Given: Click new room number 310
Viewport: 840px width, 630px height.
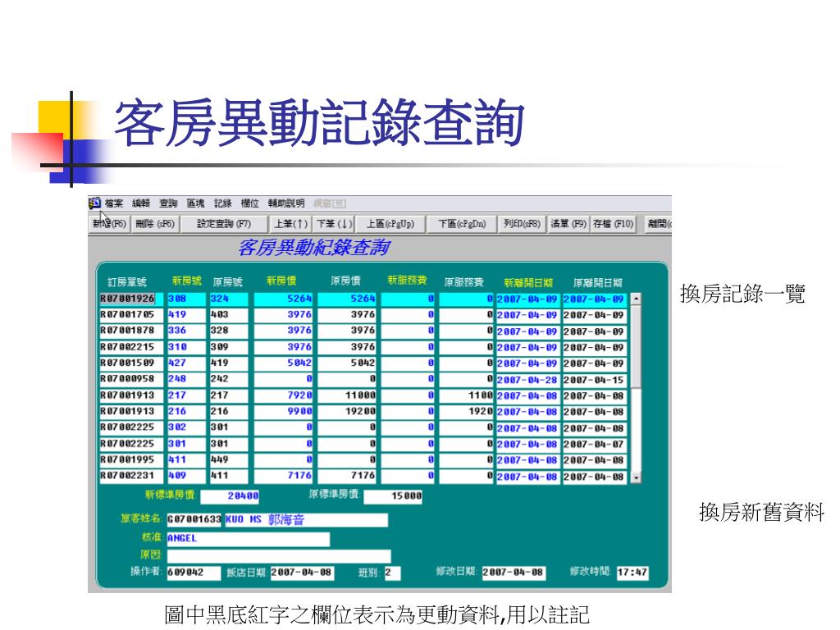Looking at the screenshot, I should [x=186, y=347].
